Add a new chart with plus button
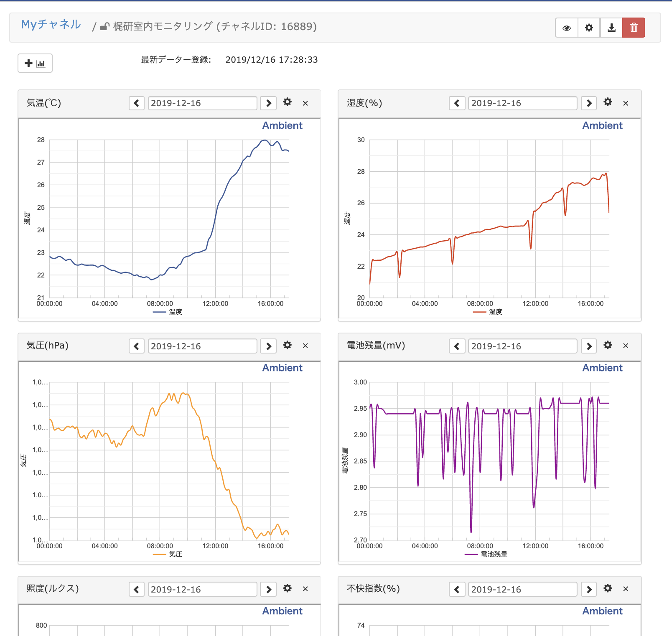The image size is (672, 636). [35, 63]
